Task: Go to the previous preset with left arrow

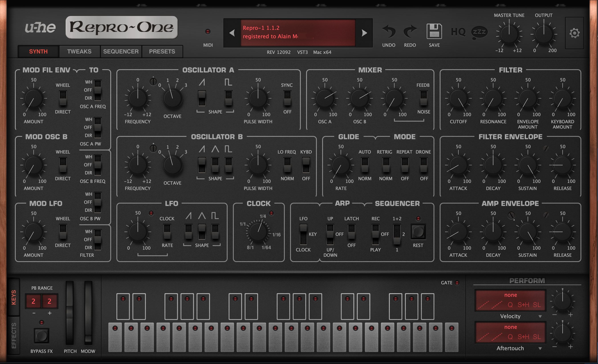Action: click(x=232, y=33)
